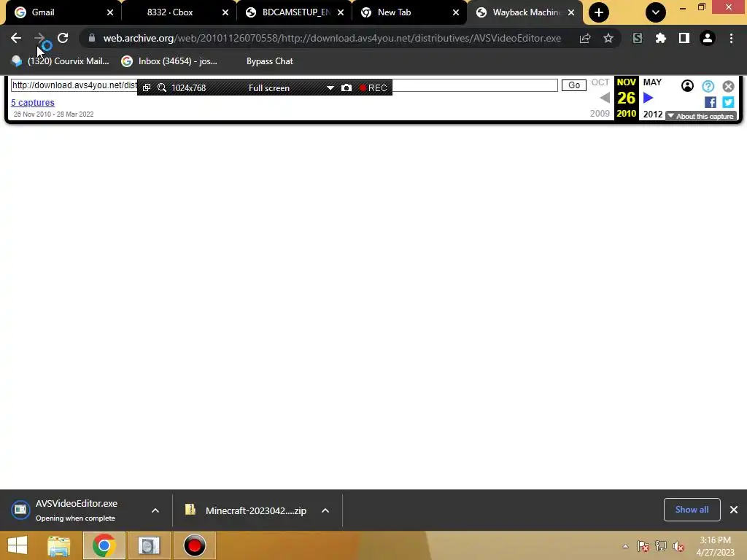Screen dimensions: 747x560
Task: Open the Windows Start button
Action: (x=18, y=545)
